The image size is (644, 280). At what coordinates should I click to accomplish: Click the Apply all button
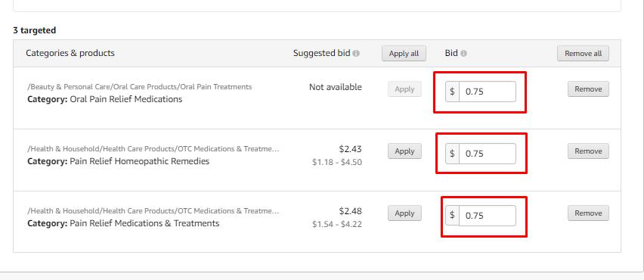pyautogui.click(x=404, y=54)
